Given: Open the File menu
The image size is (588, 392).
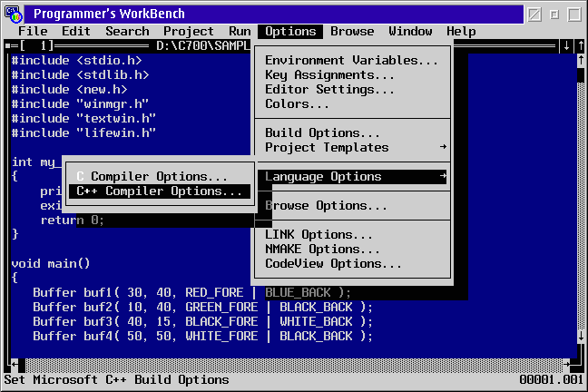Looking at the screenshot, I should click(x=33, y=31).
